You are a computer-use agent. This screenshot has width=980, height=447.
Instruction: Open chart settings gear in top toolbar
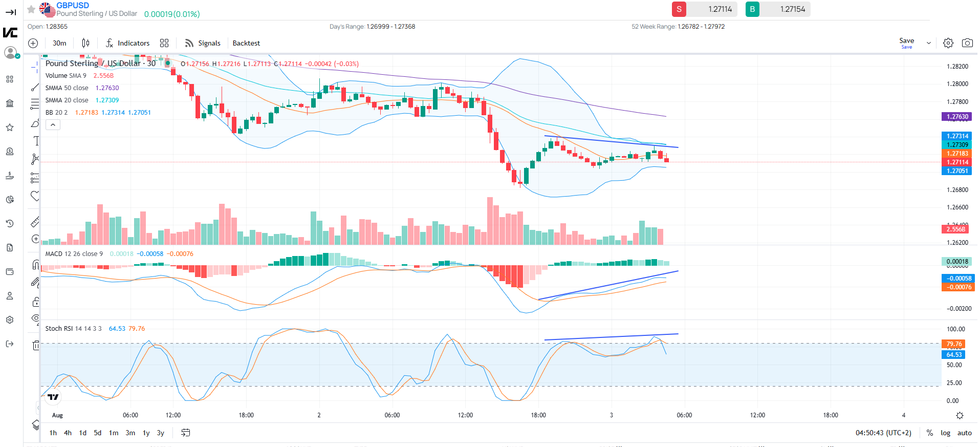948,43
